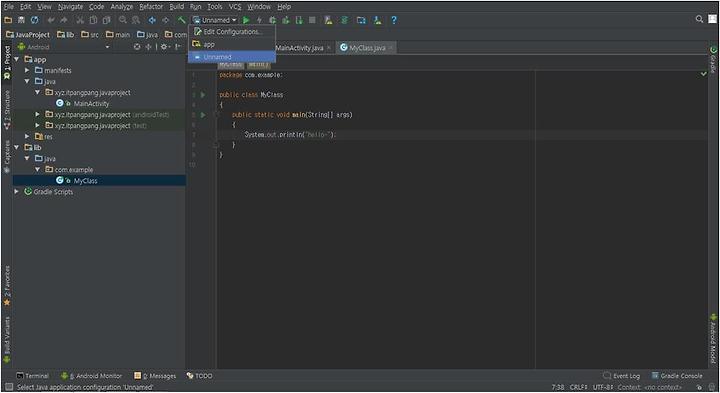Click the src breadcrumb folder
Viewport: 720px width, 393px height.
[90, 34]
